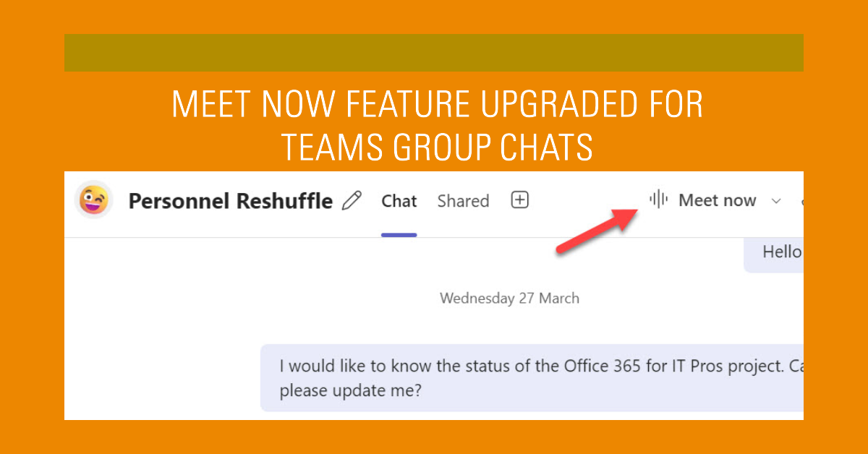Click the orange background below the screenshot

(434, 437)
